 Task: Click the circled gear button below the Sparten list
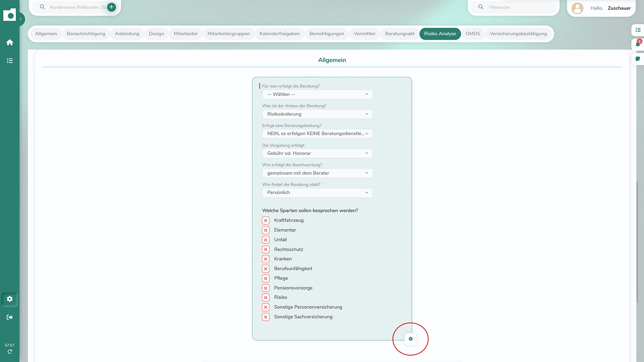[x=411, y=339]
